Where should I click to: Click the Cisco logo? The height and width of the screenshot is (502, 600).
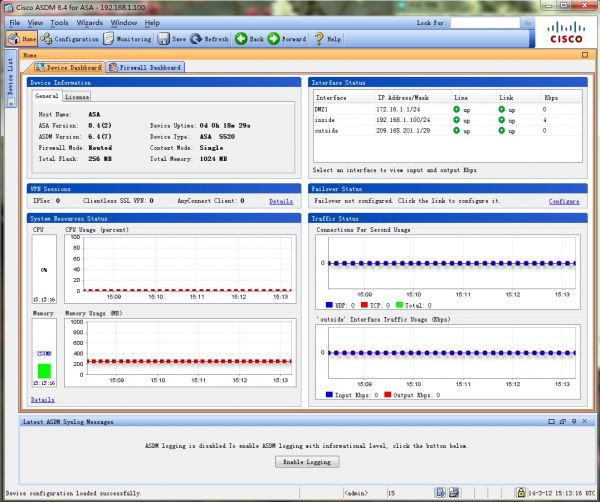566,33
